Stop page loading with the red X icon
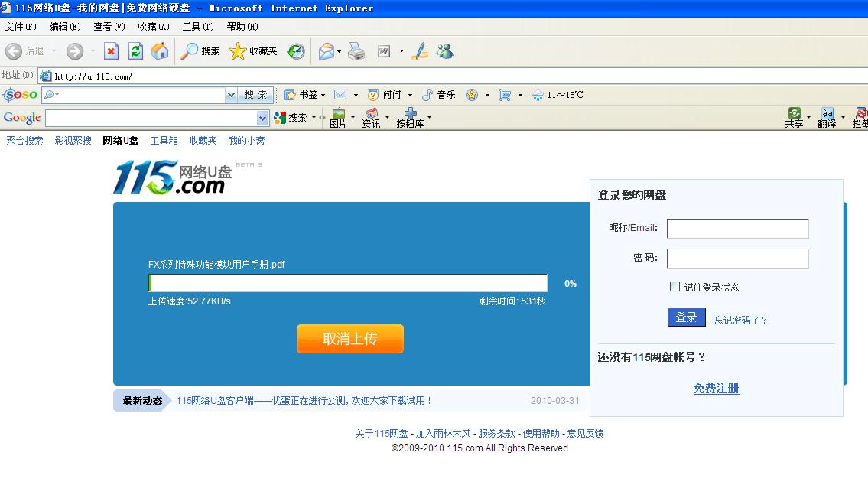The width and height of the screenshot is (868, 485). (111, 51)
